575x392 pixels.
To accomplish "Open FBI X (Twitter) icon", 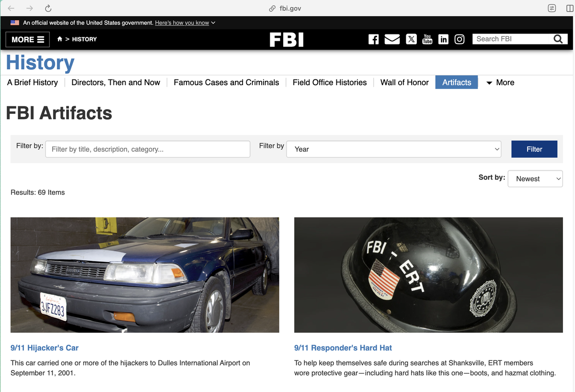I will point(411,39).
